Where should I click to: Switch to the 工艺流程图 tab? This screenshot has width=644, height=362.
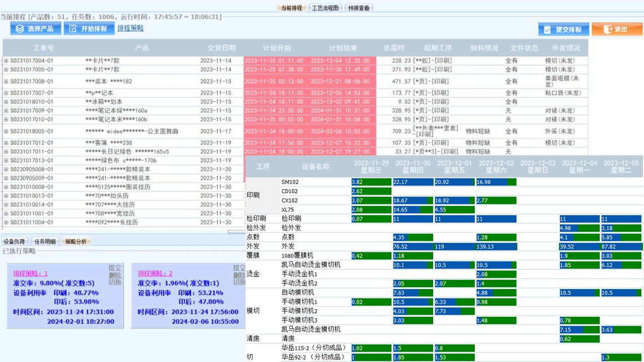click(x=325, y=8)
